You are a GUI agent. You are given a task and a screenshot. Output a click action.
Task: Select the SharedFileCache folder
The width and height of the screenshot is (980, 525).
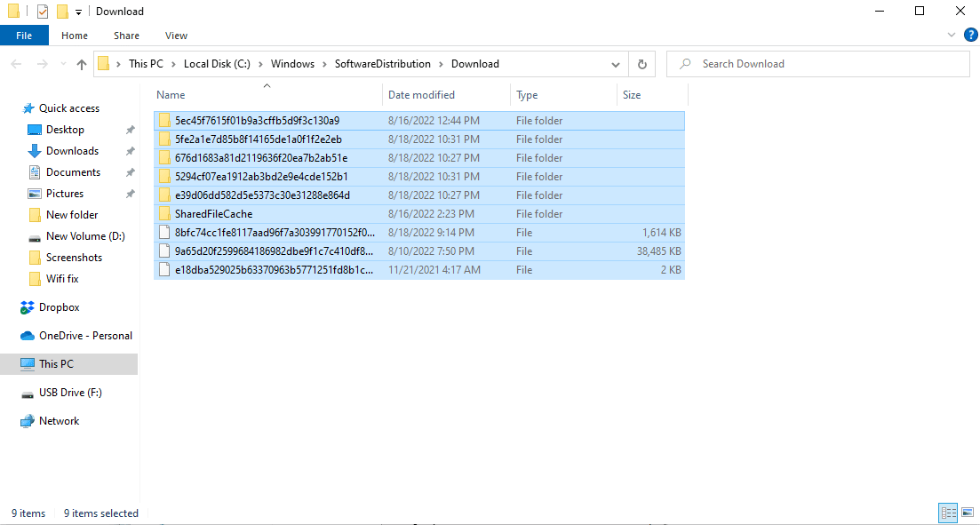click(x=213, y=214)
